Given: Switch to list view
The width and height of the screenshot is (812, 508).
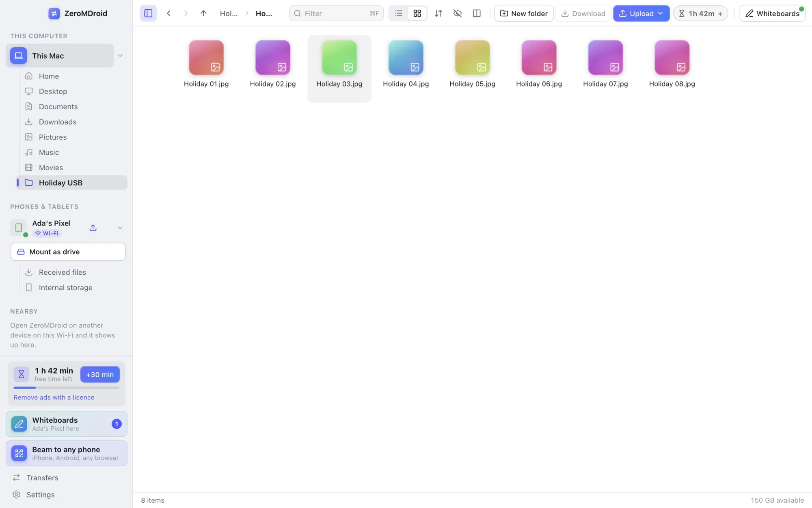Looking at the screenshot, I should [399, 13].
